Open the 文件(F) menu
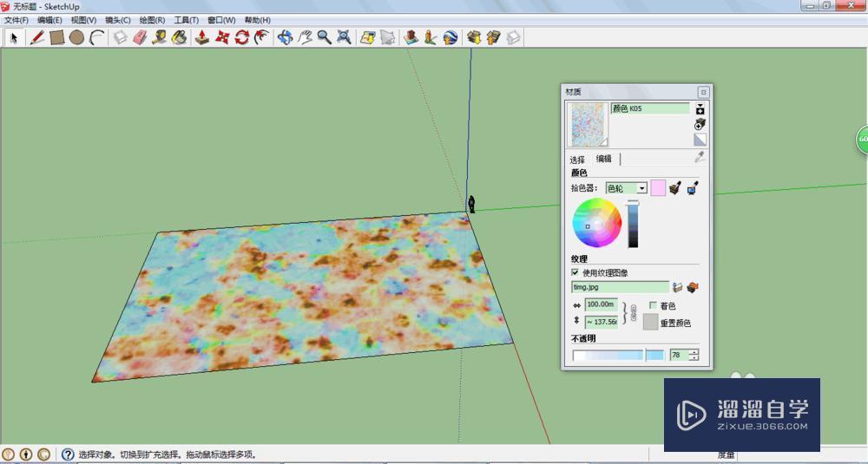This screenshot has width=868, height=464. pos(16,20)
